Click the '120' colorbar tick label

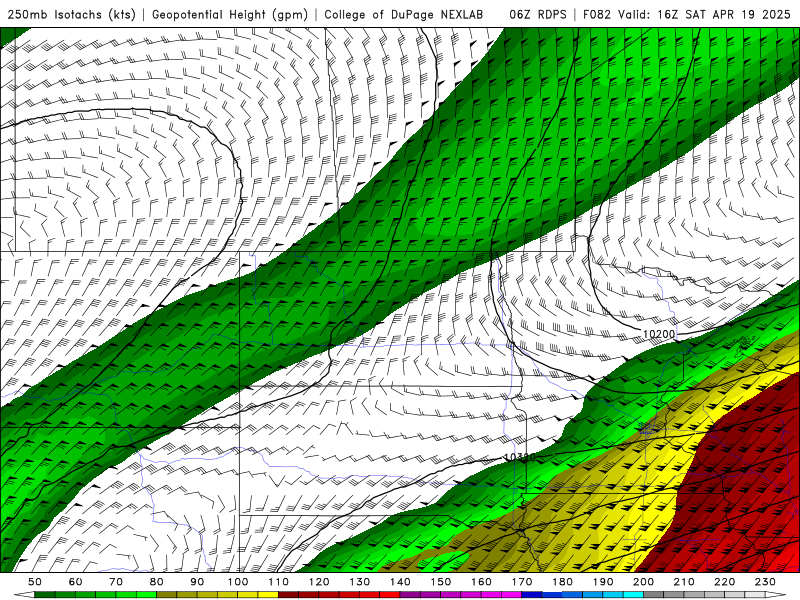pos(319,582)
